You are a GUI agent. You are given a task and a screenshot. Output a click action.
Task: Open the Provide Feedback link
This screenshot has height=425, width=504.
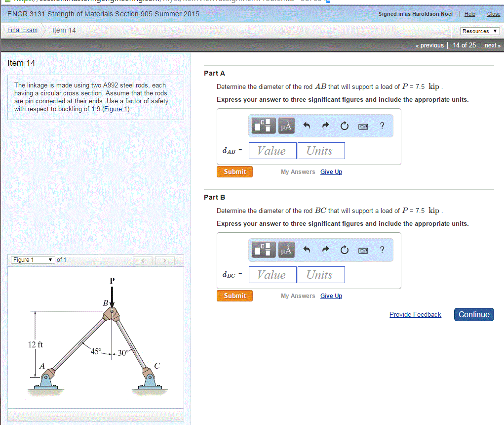click(415, 314)
